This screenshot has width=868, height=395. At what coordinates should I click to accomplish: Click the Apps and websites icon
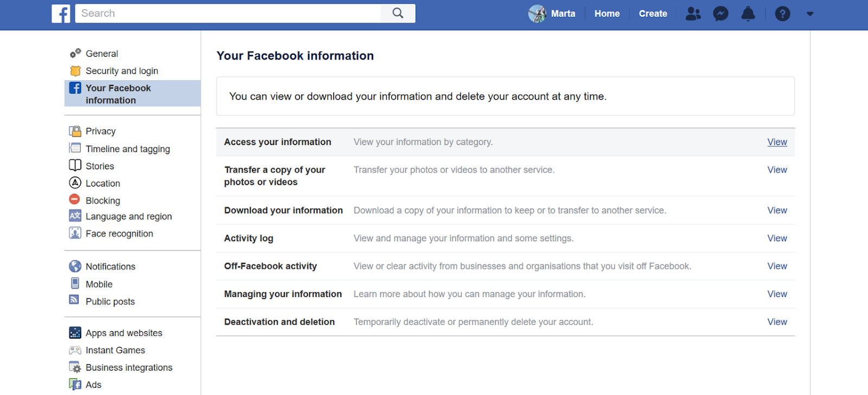point(75,333)
